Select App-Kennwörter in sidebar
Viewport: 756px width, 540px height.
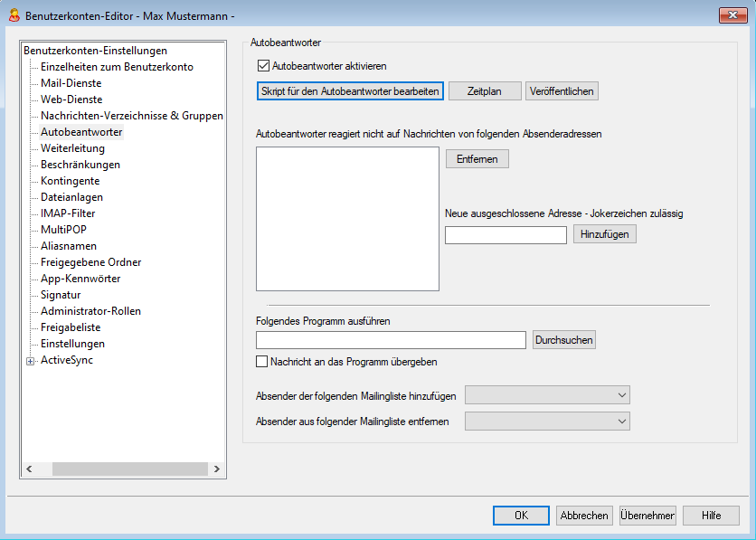[80, 279]
